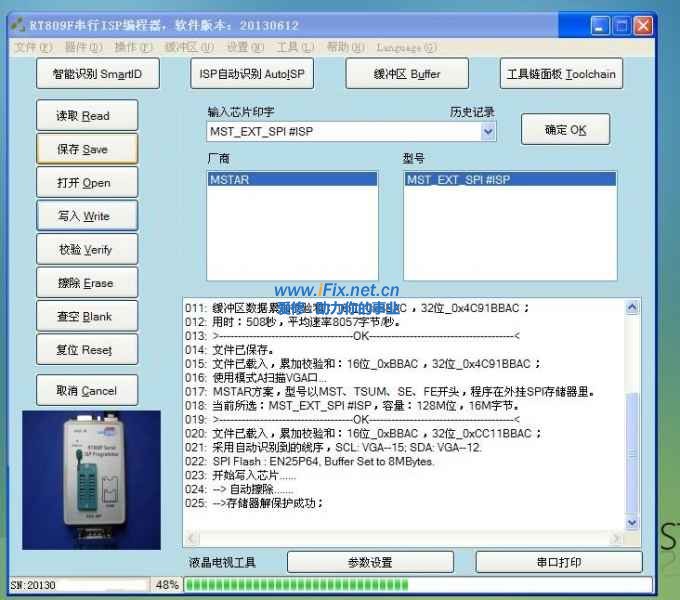Click the ISP自动识别 AutoISP button
Viewport: 680px width, 600px height.
[252, 74]
